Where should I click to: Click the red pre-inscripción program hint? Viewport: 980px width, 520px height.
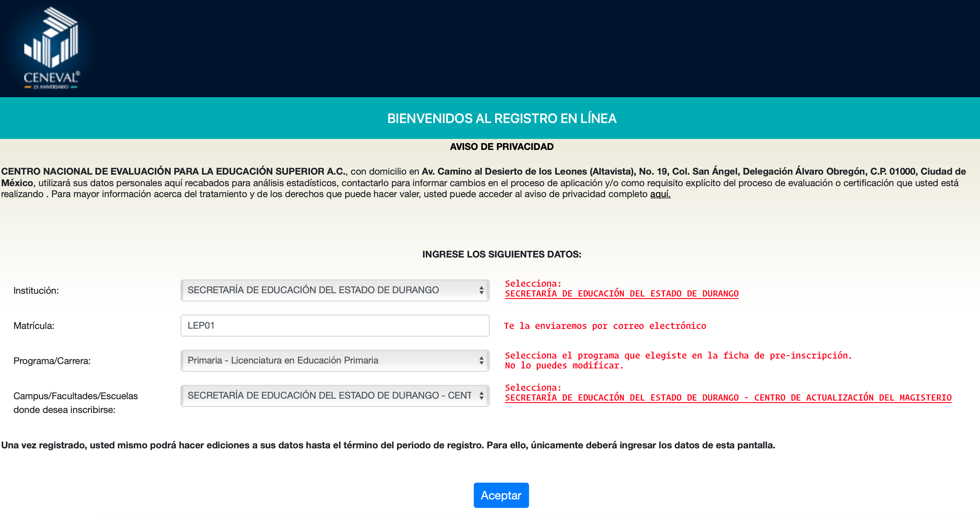pyautogui.click(x=678, y=361)
